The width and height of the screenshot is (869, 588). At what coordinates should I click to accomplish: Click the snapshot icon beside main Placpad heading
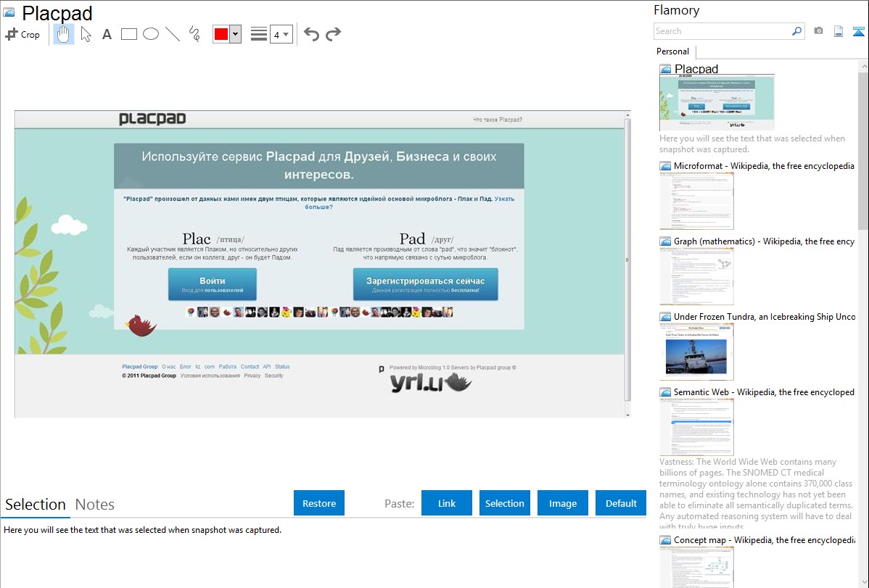tap(9, 12)
